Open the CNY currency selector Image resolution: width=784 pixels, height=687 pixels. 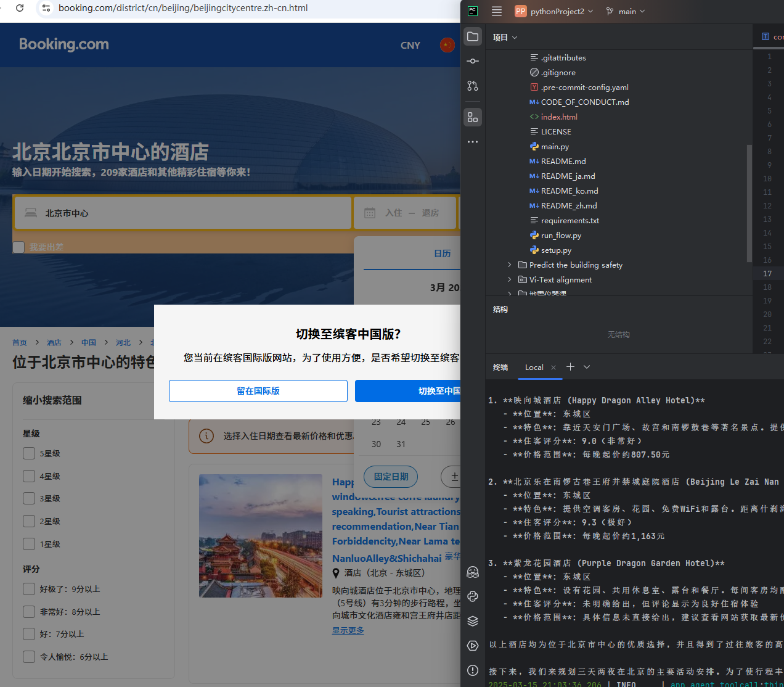pos(410,45)
